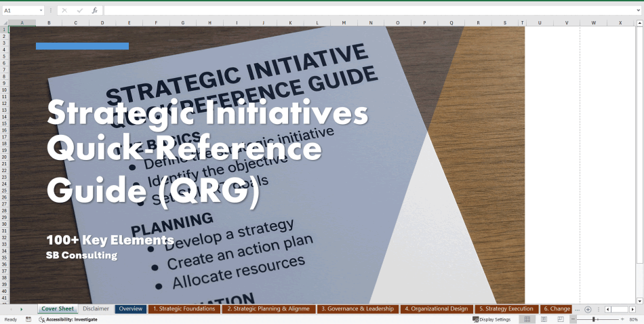Select column W header
Viewport: 644px width, 324px height.
pyautogui.click(x=593, y=23)
